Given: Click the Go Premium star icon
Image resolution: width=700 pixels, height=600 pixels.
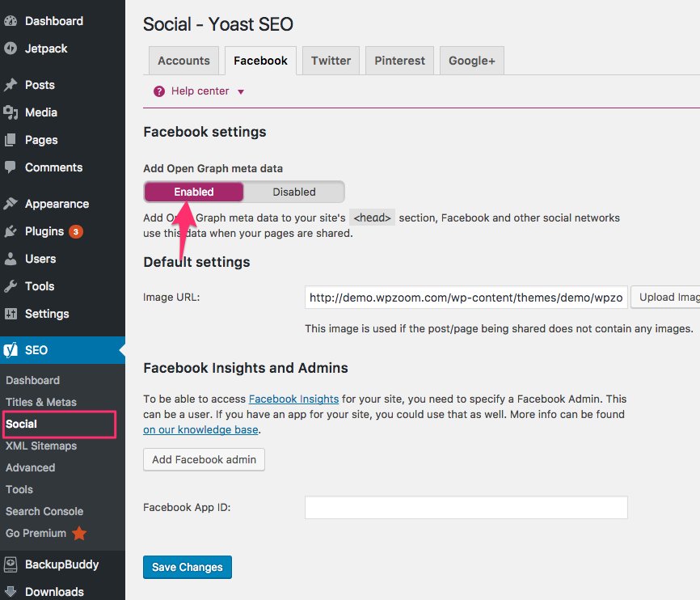Looking at the screenshot, I should click(x=79, y=533).
